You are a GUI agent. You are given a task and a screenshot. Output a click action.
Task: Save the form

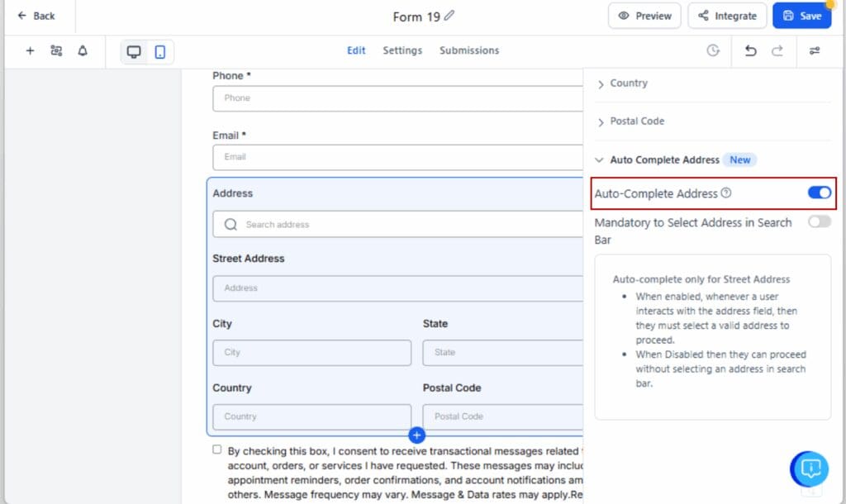(801, 15)
